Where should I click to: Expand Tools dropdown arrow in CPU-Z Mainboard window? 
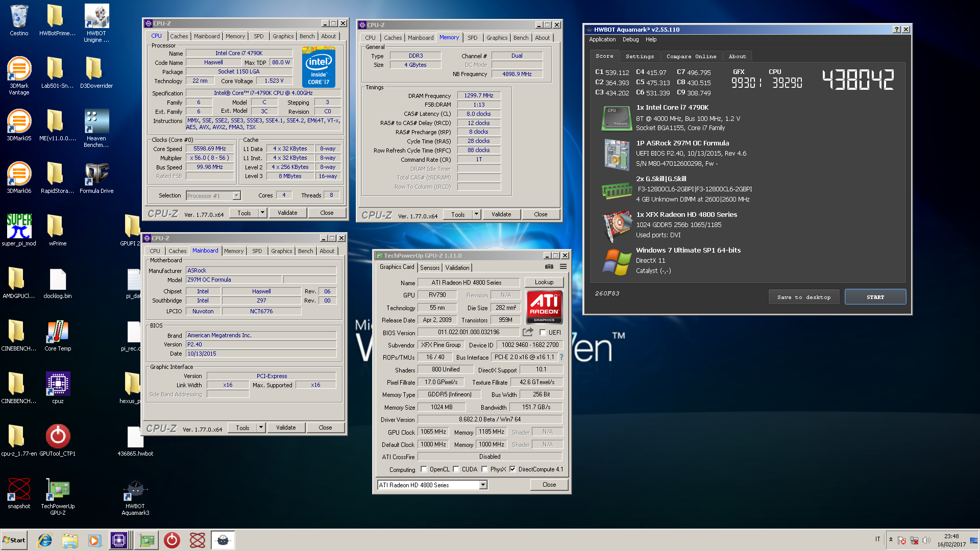[261, 428]
